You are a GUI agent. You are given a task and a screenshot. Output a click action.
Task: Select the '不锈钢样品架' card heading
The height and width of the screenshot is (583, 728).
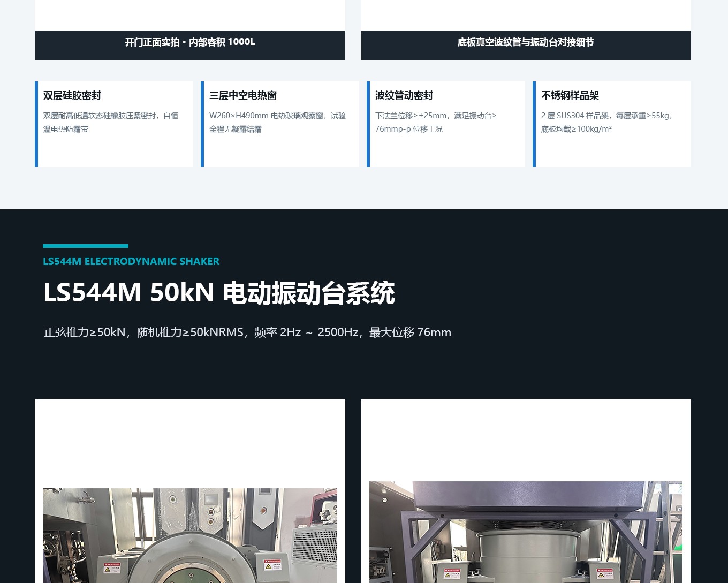point(570,95)
